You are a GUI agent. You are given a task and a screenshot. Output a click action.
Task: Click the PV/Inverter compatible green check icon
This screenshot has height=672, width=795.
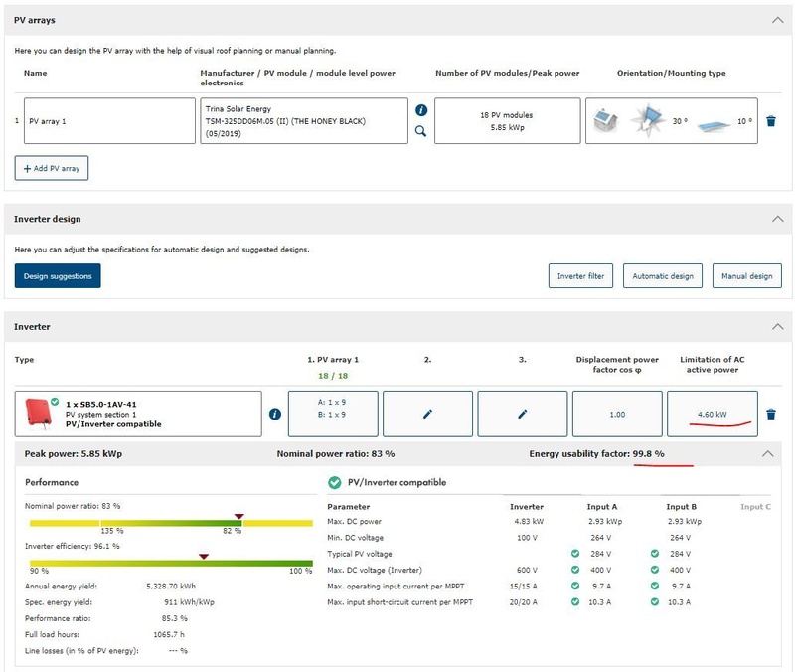pyautogui.click(x=334, y=482)
